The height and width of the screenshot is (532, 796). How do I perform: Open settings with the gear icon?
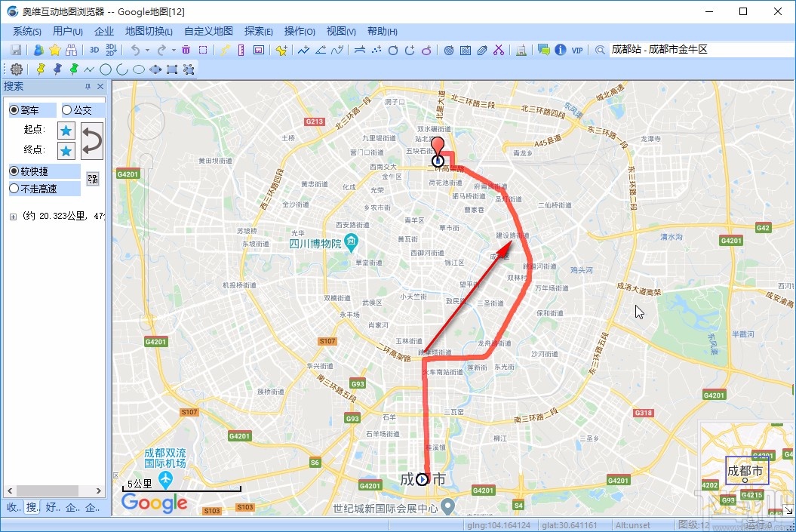17,69
